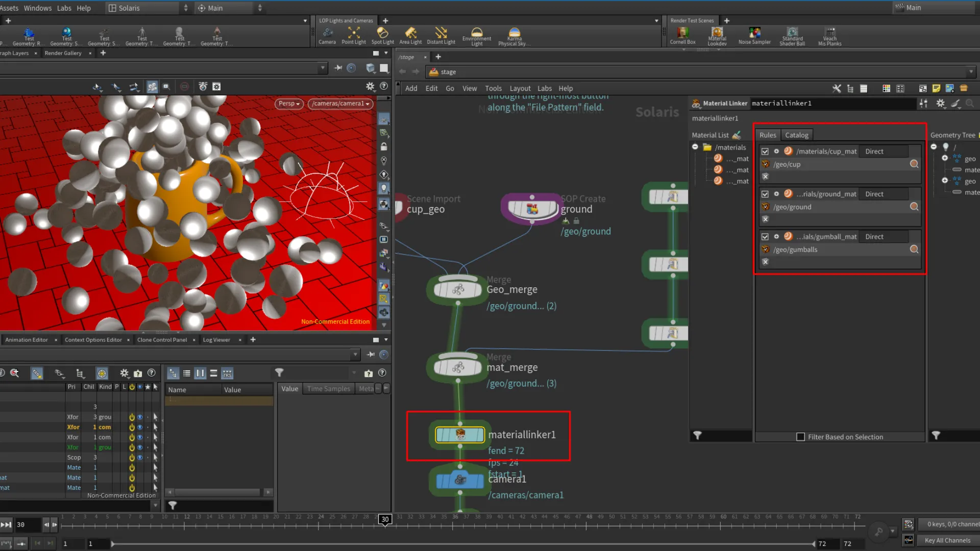The image size is (980, 551).
Task: Open the Layout menu in the stage pane
Action: tap(520, 88)
